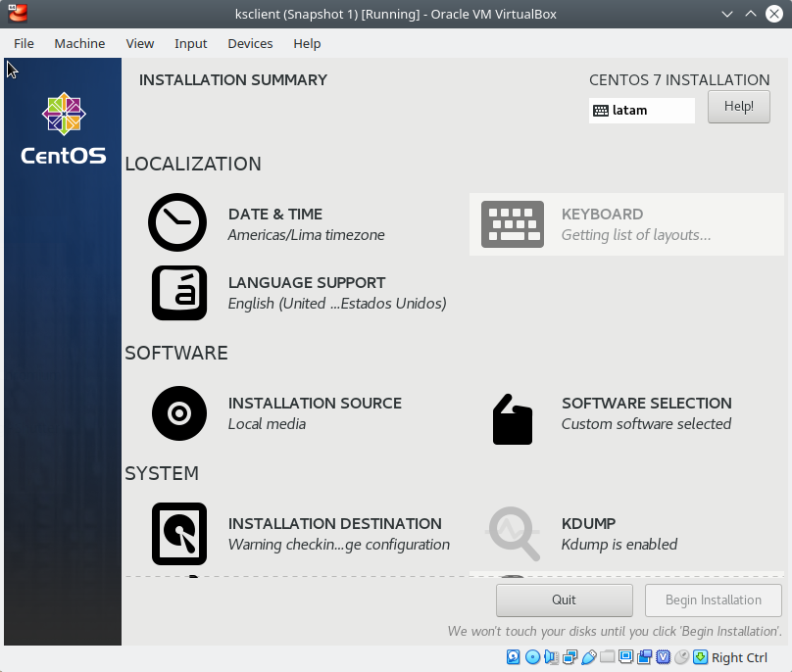The image size is (792, 672).
Task: Open the Machine menu
Action: click(x=79, y=43)
